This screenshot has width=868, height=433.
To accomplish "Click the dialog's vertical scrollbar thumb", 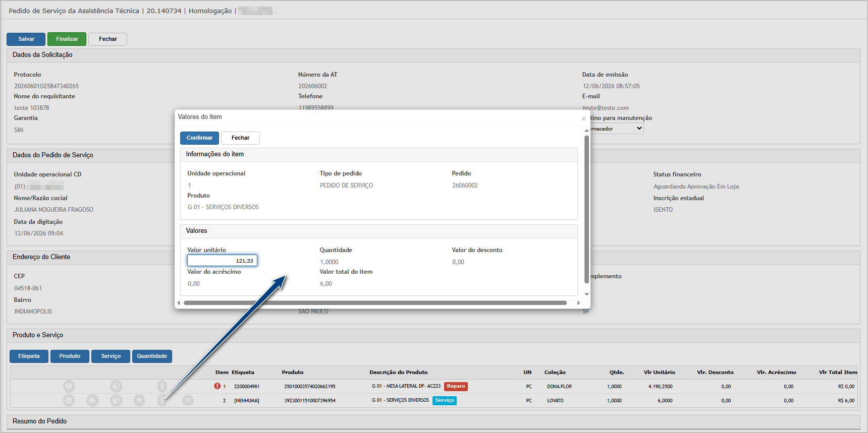I will tap(587, 209).
